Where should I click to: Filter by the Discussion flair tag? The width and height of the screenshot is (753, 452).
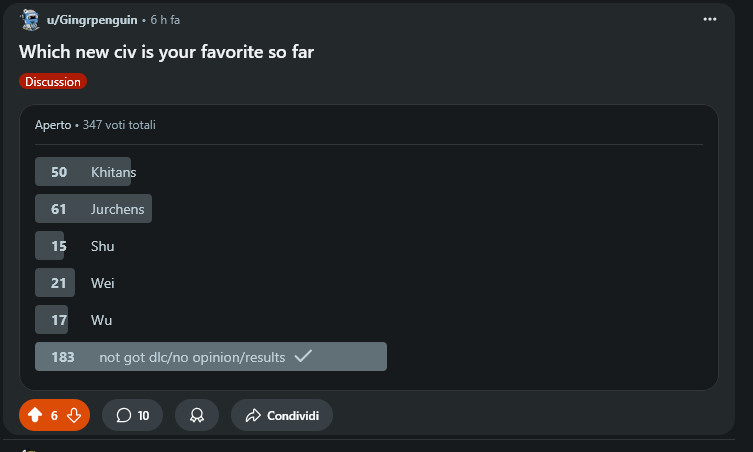point(53,82)
